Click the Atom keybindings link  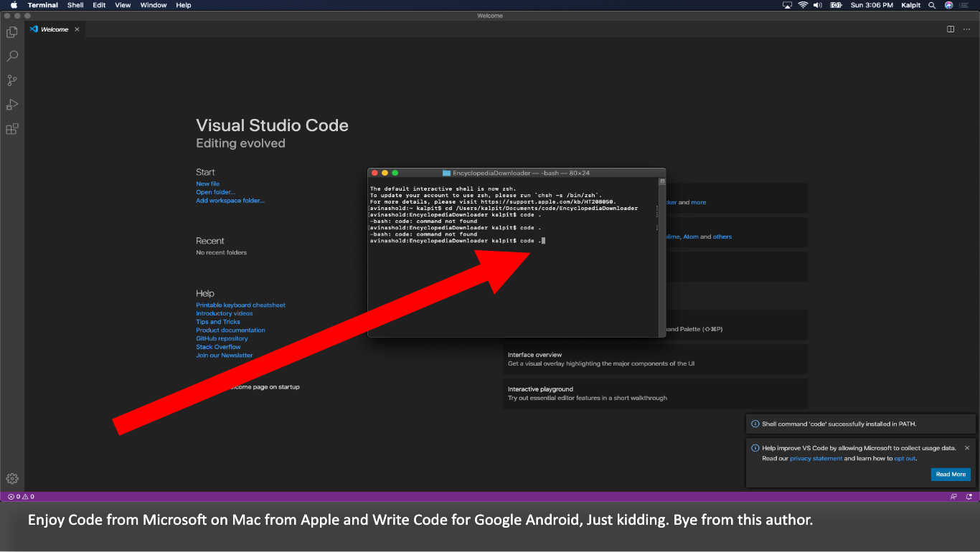(691, 237)
